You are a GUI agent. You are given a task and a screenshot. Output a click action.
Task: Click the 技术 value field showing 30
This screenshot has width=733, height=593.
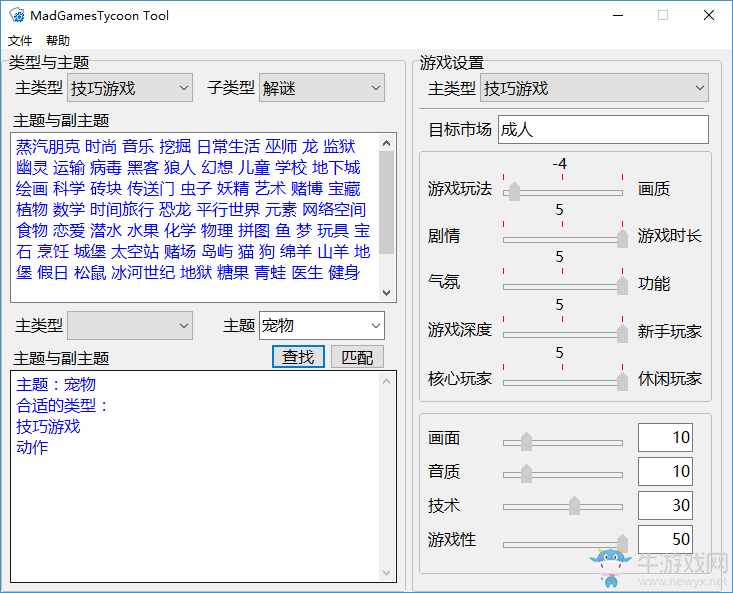coord(665,505)
